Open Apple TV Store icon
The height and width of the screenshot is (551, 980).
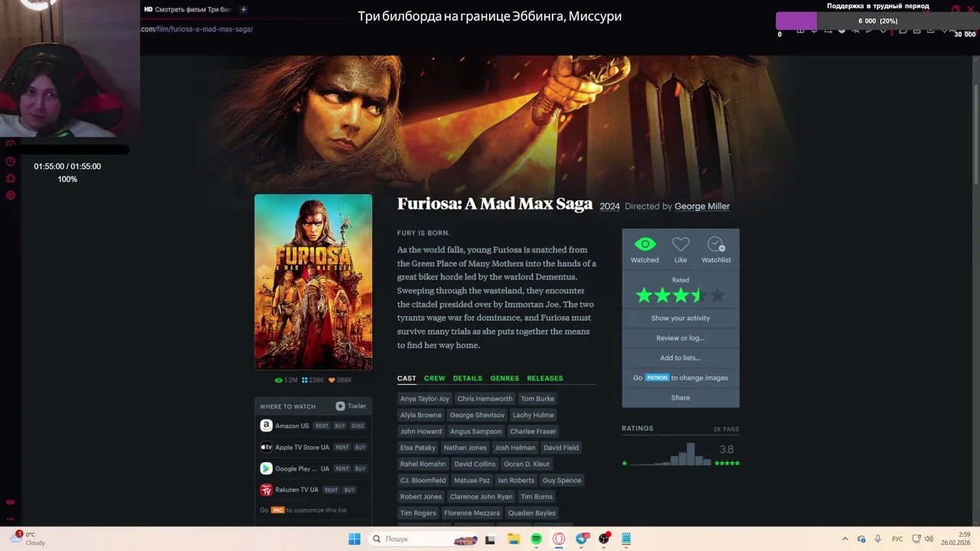(266, 447)
